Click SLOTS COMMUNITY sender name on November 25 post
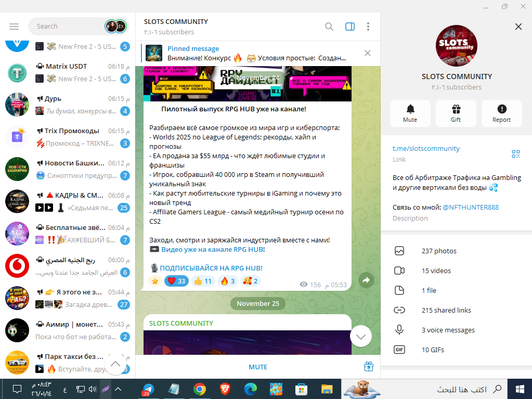 point(181,324)
